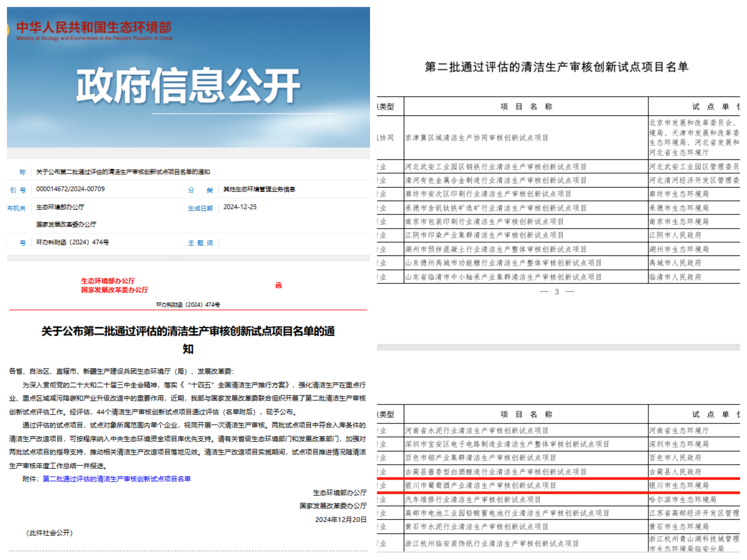The height and width of the screenshot is (560, 747).
Task: Click 国家发展改革委办公厅 in the info table
Action: (66, 224)
